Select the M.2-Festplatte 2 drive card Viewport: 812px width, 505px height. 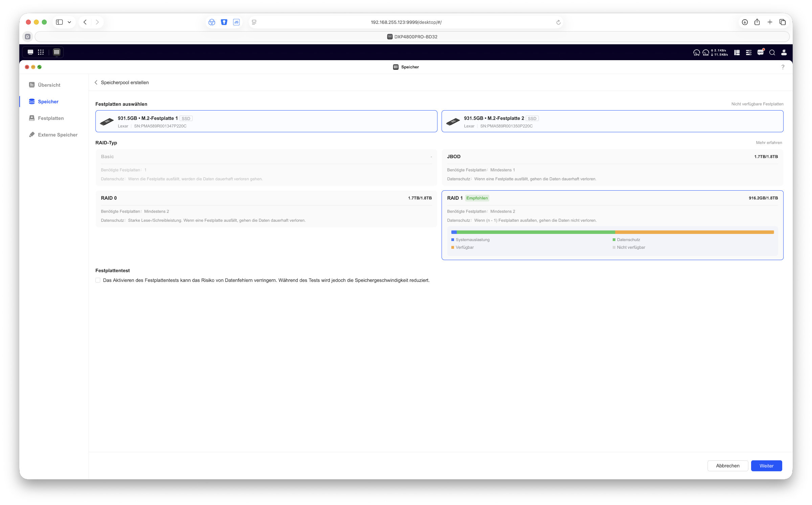coord(612,121)
